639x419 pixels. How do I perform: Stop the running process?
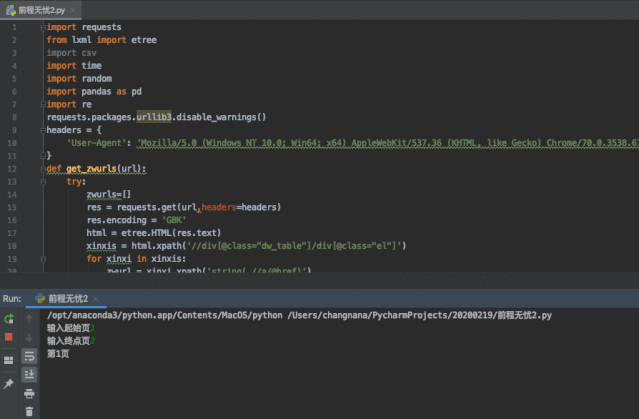9,337
